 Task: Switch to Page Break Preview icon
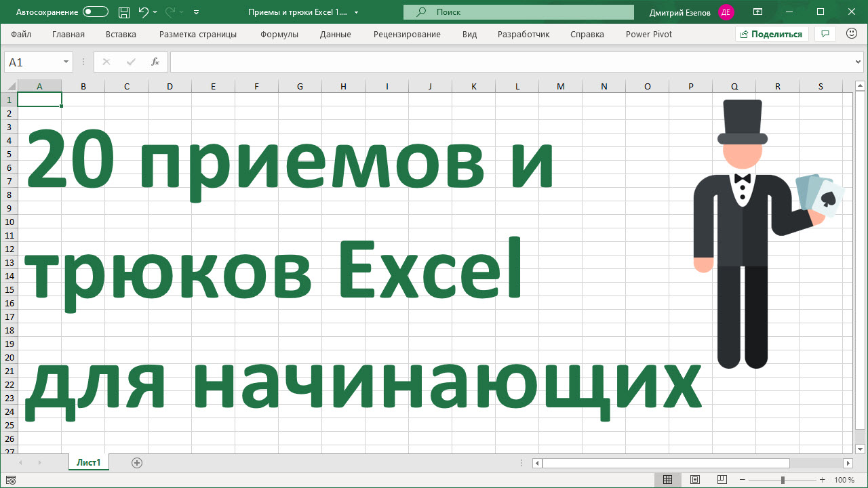pyautogui.click(x=722, y=480)
